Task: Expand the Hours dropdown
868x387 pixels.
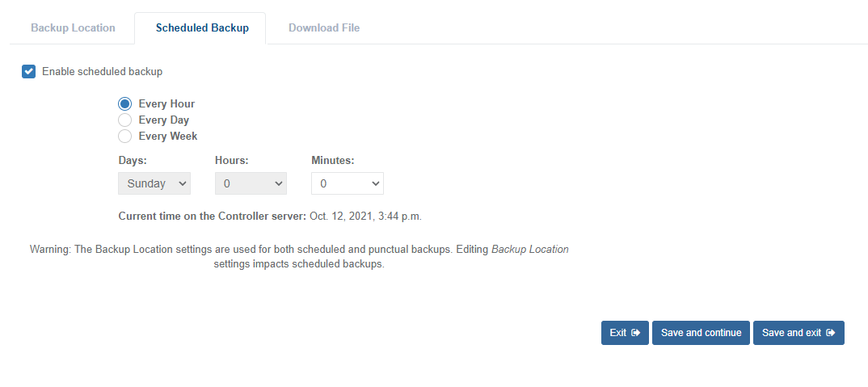Action: point(251,184)
